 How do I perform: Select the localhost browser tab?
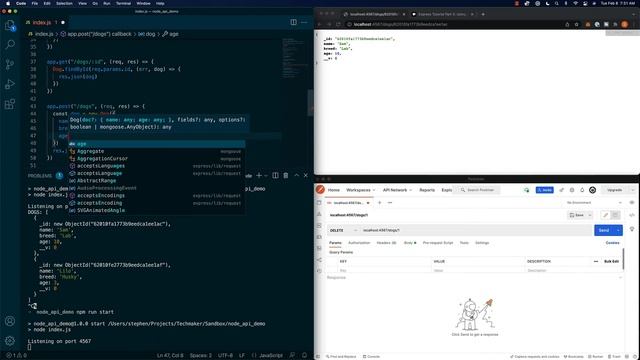373,14
